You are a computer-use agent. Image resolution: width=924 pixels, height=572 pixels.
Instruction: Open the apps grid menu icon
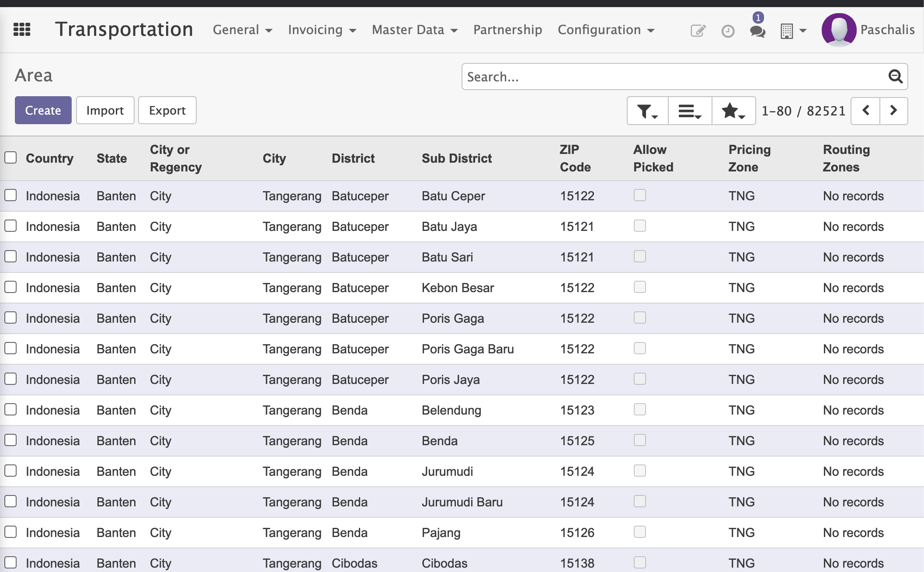point(22,30)
